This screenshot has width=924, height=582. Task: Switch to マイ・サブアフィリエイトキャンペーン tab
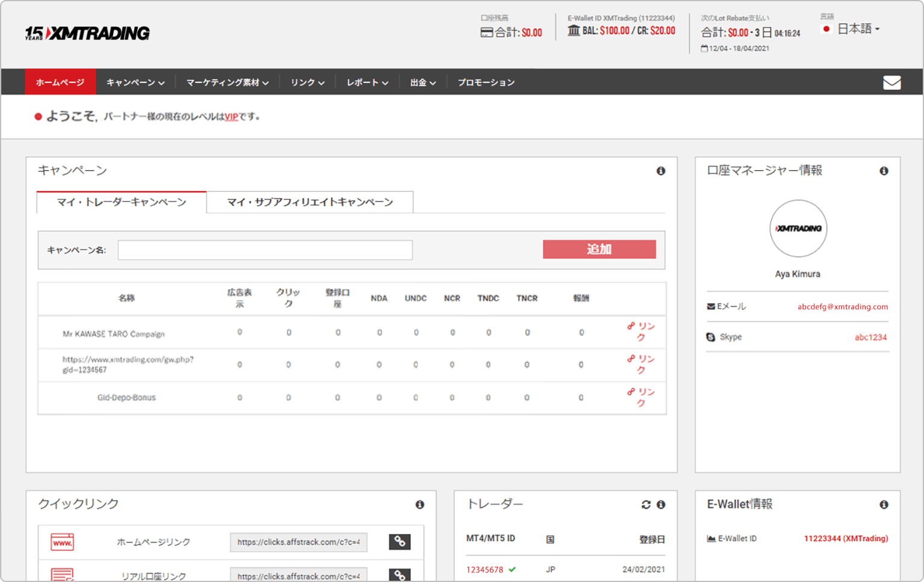click(x=310, y=203)
